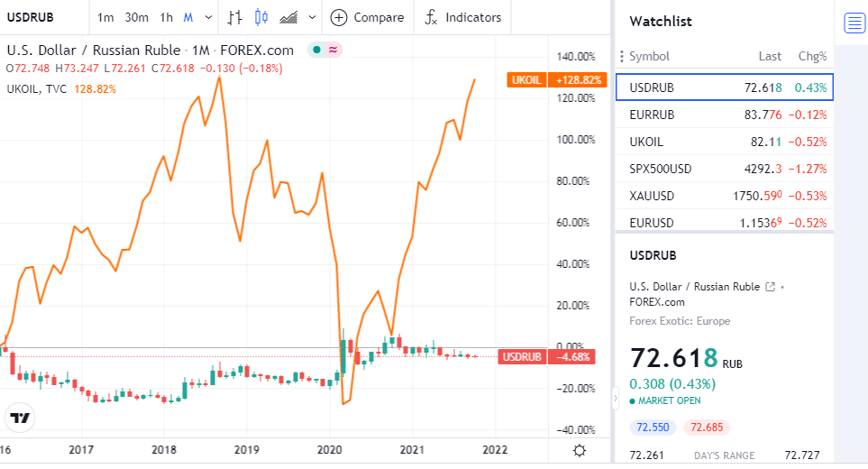This screenshot has height=469, width=868.
Task: Select XAUUSD in the watchlist
Action: pyautogui.click(x=725, y=196)
